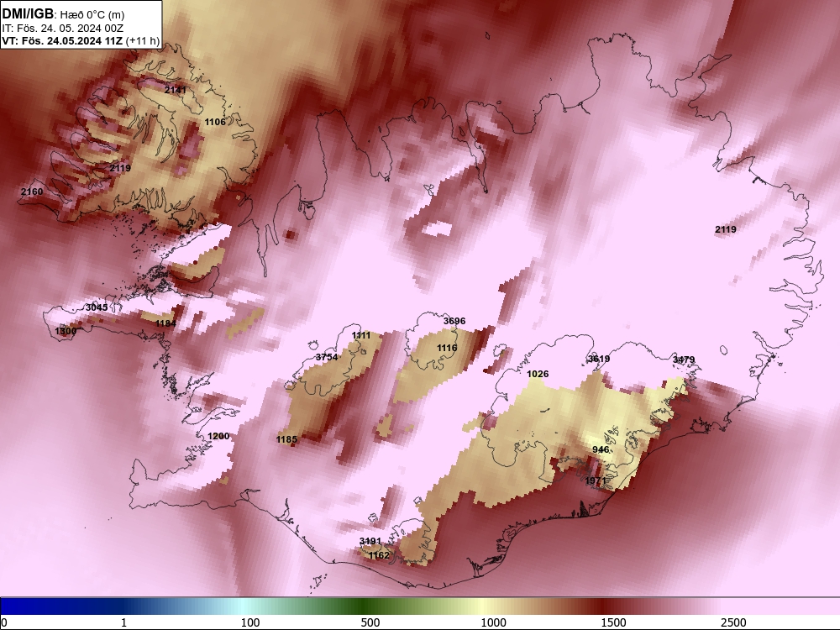Click the 2119 label in east Iceland
840x630 pixels.
(726, 230)
